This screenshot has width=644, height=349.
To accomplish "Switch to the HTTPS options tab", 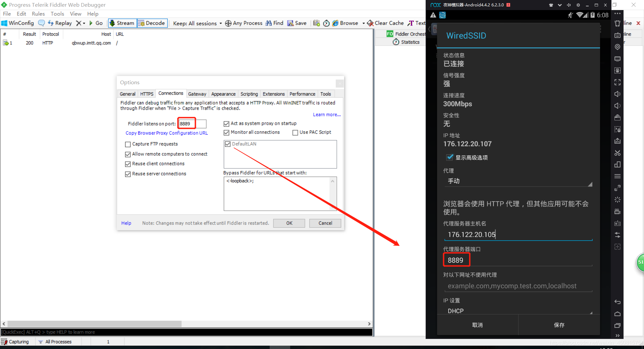I will [147, 94].
